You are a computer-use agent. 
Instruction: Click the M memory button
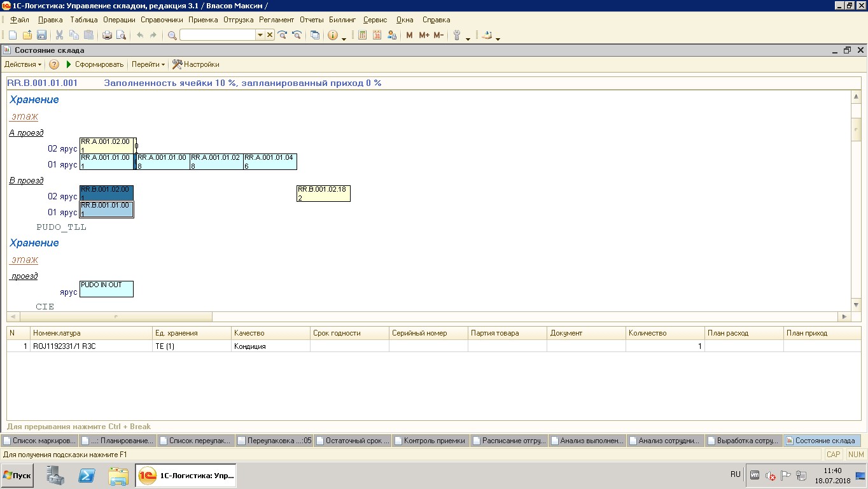tap(409, 35)
